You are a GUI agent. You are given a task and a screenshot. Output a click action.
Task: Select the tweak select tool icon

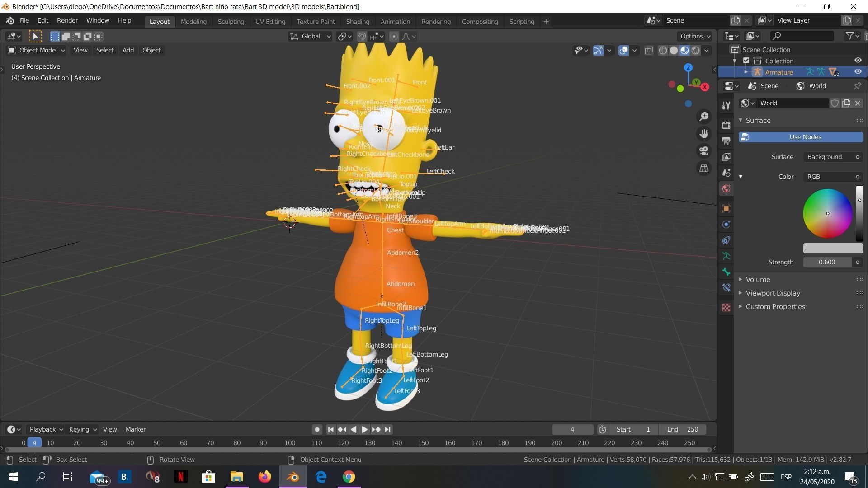tap(35, 36)
